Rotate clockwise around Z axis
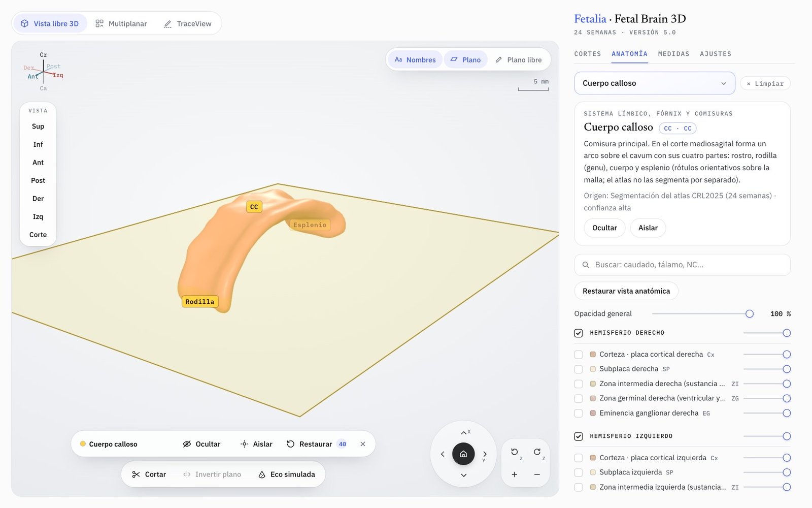The image size is (812, 508). [x=537, y=452]
